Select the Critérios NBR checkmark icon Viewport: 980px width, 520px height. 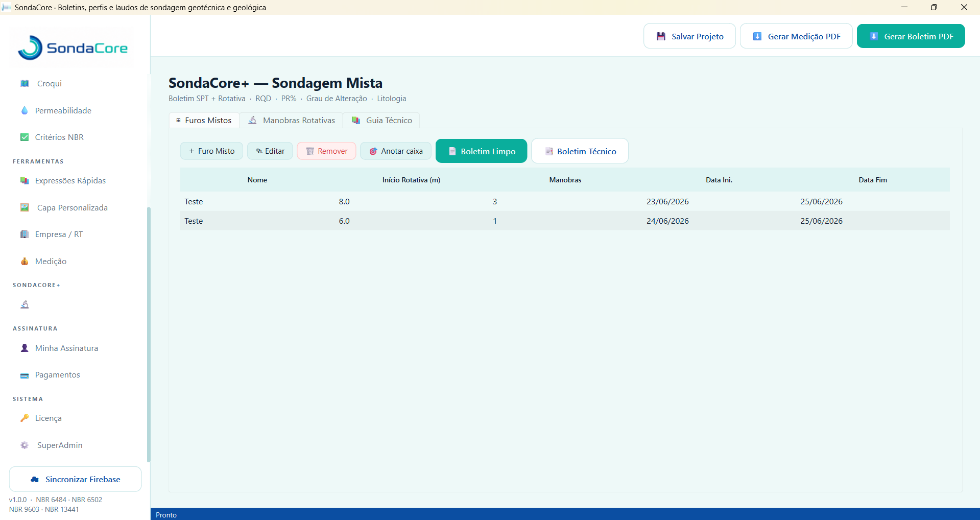tap(25, 137)
